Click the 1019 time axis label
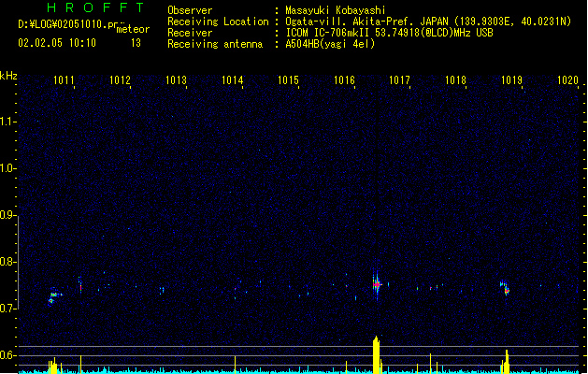588x374 pixels. point(511,79)
